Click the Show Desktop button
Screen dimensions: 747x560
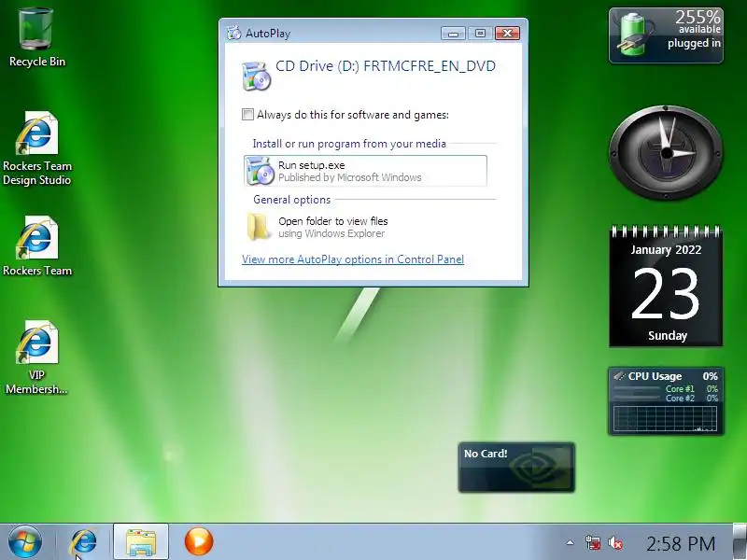[x=740, y=542]
